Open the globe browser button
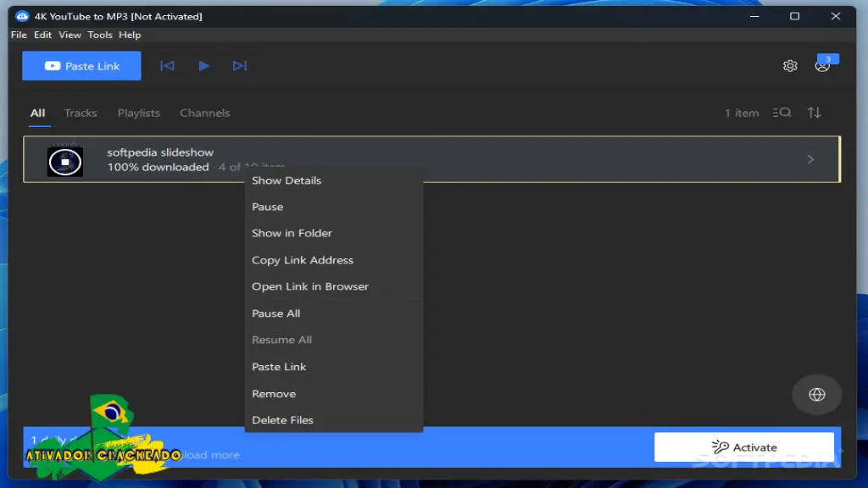This screenshot has width=868, height=488. coord(817,395)
